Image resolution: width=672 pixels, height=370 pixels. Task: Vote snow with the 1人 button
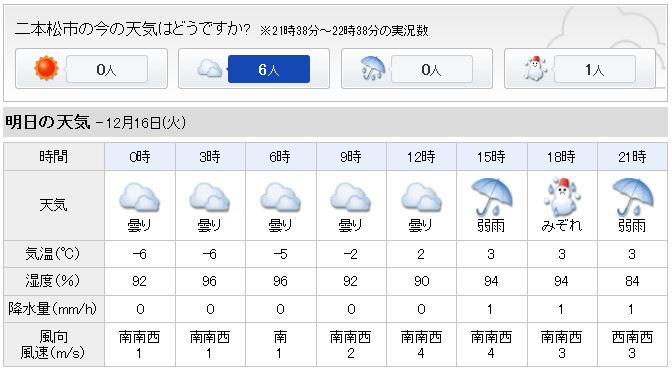click(x=595, y=69)
